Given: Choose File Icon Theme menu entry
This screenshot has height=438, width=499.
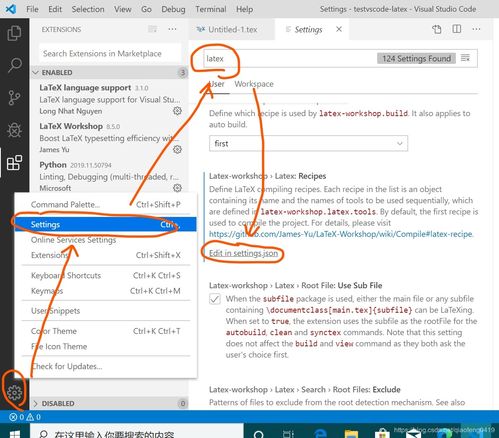Looking at the screenshot, I should coord(106,346).
